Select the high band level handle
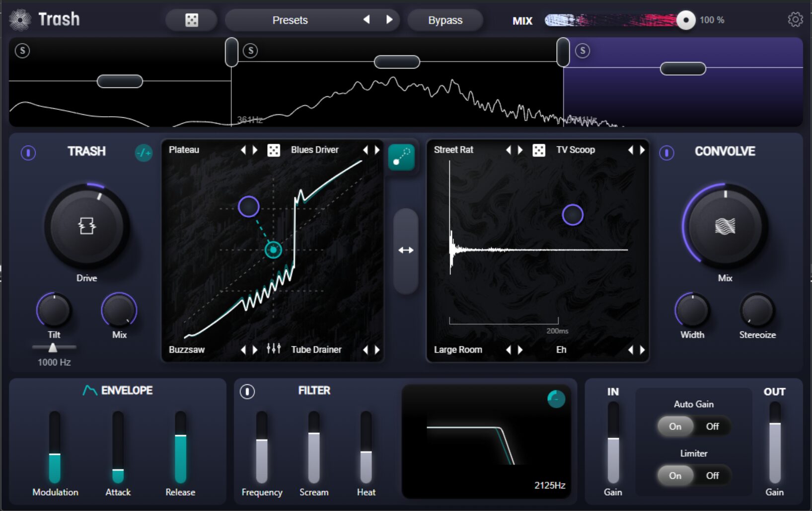This screenshot has height=511, width=812. (x=683, y=69)
